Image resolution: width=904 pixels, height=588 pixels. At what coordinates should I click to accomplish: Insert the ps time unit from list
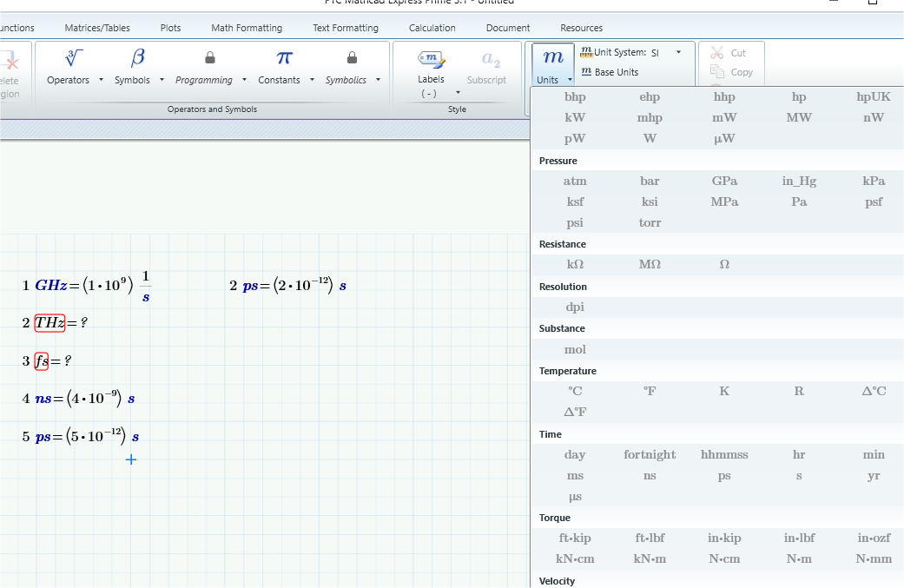tap(724, 476)
